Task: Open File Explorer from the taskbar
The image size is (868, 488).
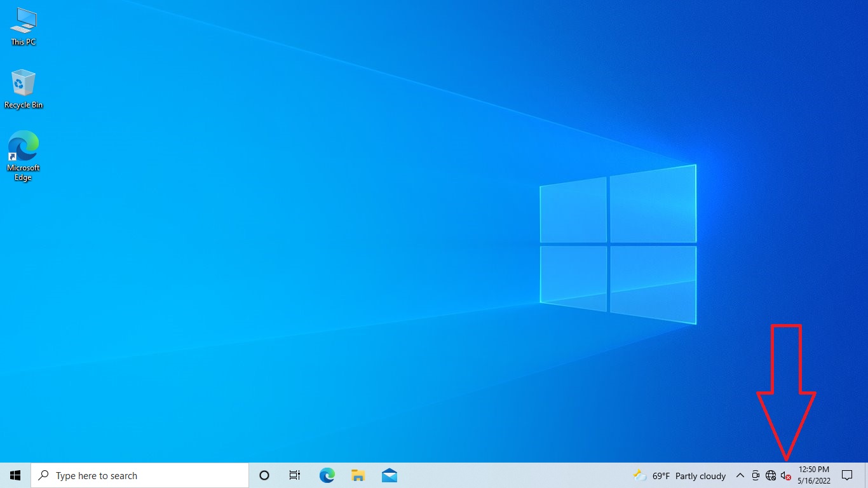Action: tap(358, 475)
